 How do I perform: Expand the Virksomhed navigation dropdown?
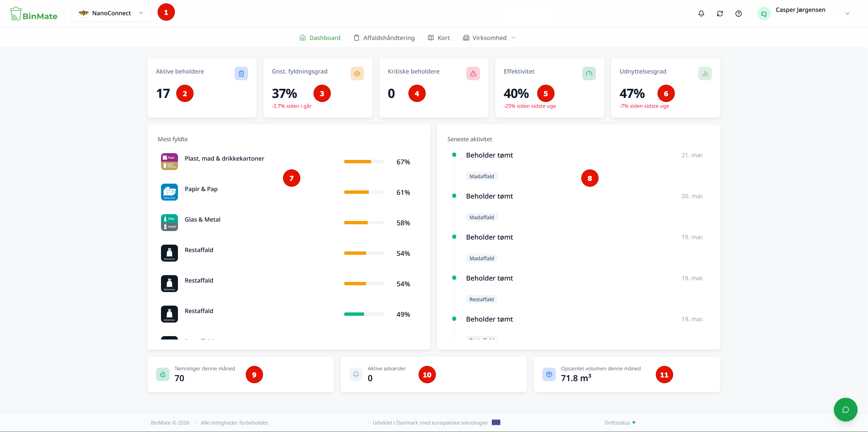pos(489,38)
